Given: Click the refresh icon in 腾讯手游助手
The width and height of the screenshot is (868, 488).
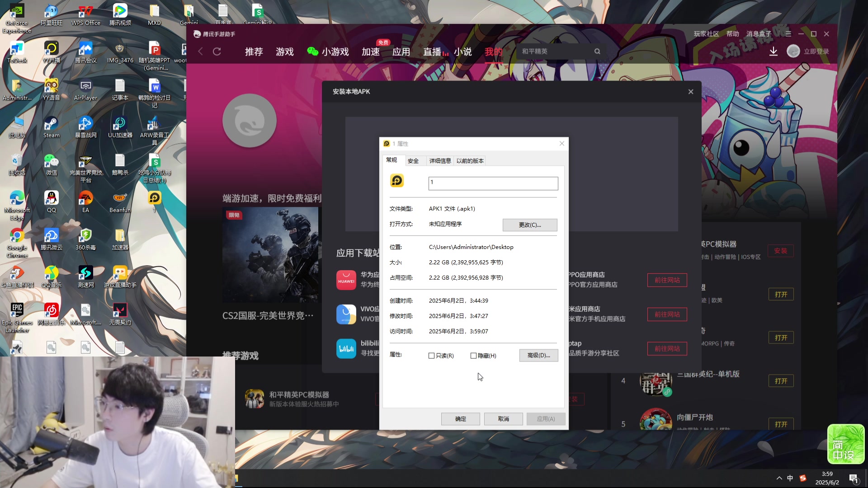Looking at the screenshot, I should pos(217,52).
